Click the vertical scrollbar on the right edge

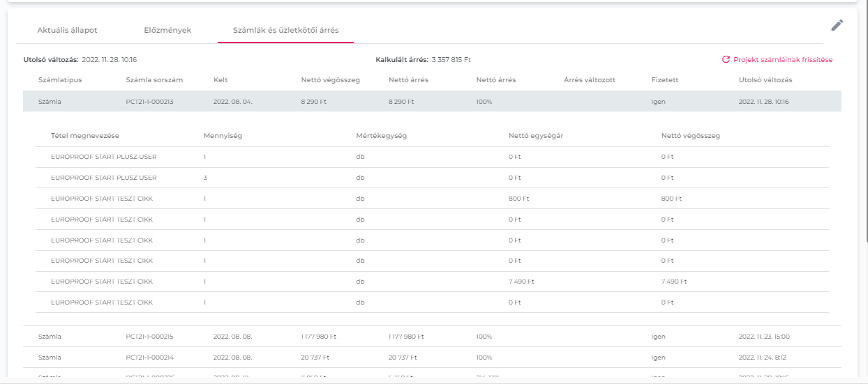[865, 139]
